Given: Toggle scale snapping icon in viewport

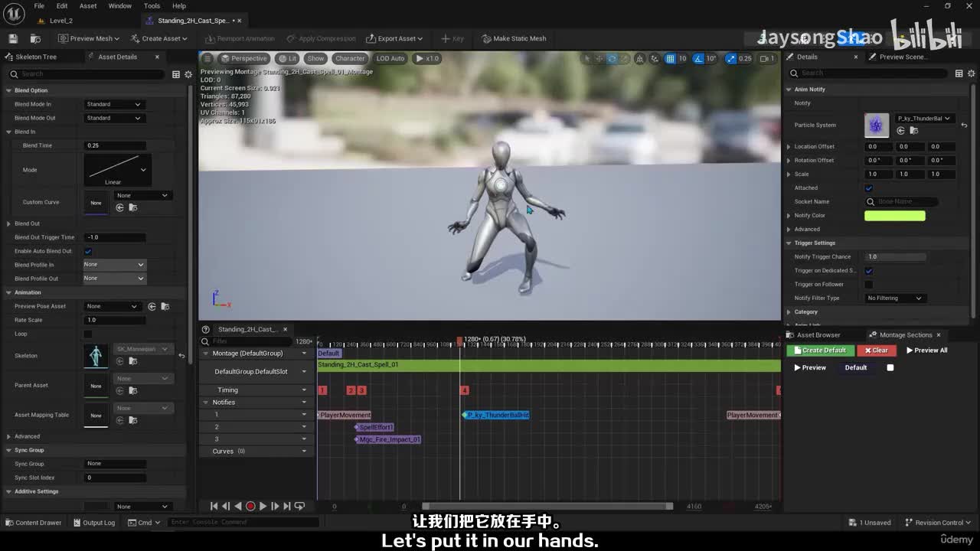Looking at the screenshot, I should (x=731, y=58).
